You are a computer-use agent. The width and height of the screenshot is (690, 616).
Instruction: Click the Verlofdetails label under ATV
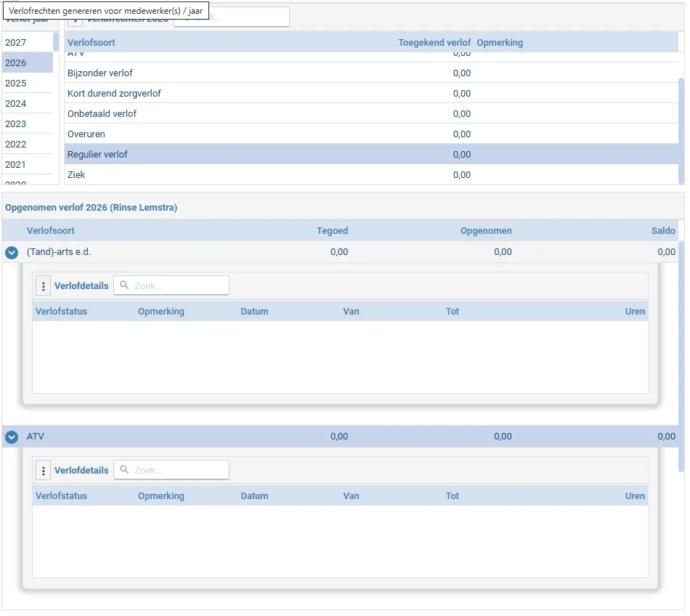tap(81, 471)
